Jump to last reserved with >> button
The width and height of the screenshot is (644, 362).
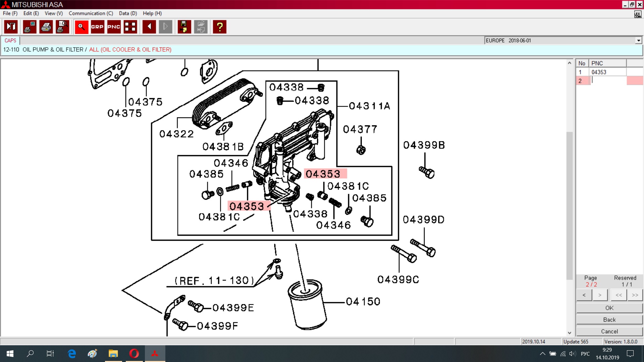point(635,295)
